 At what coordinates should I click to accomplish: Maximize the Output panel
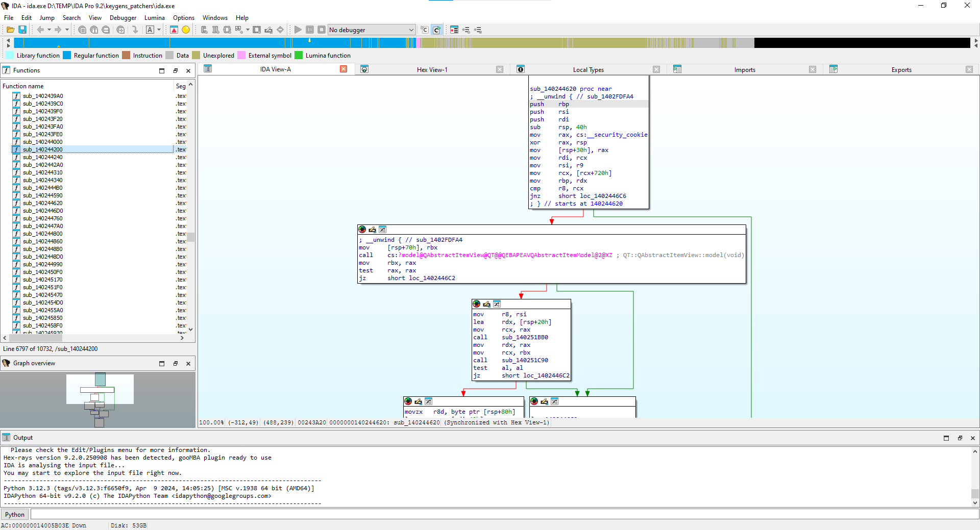point(946,438)
